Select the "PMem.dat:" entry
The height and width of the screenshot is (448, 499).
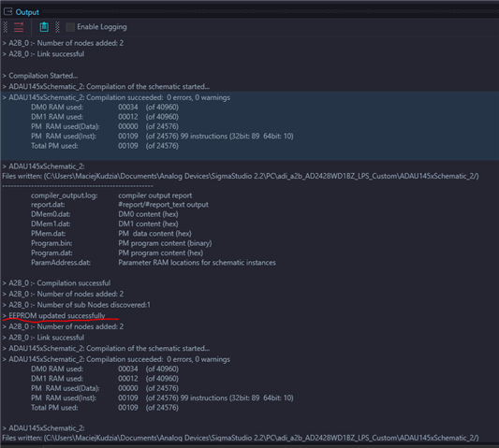(x=48, y=234)
